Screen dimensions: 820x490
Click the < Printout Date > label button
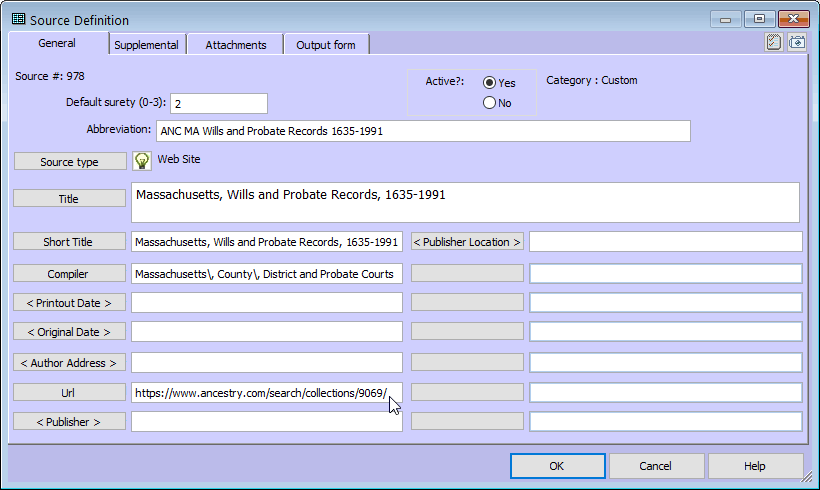[x=69, y=303]
